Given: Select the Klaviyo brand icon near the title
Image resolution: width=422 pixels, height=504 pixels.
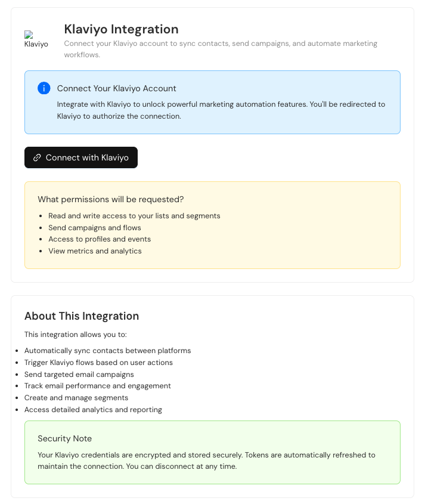Looking at the screenshot, I should pos(36,37).
